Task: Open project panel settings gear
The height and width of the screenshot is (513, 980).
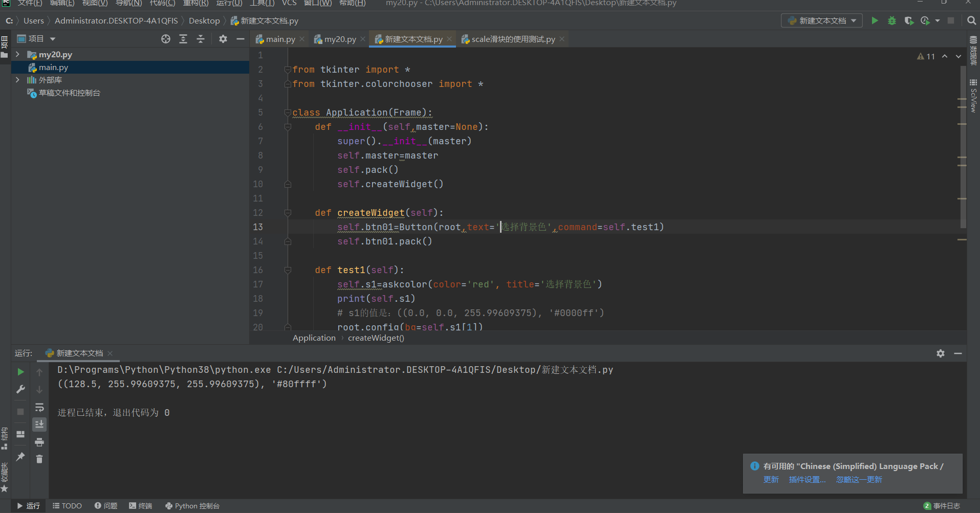Action: pos(223,39)
